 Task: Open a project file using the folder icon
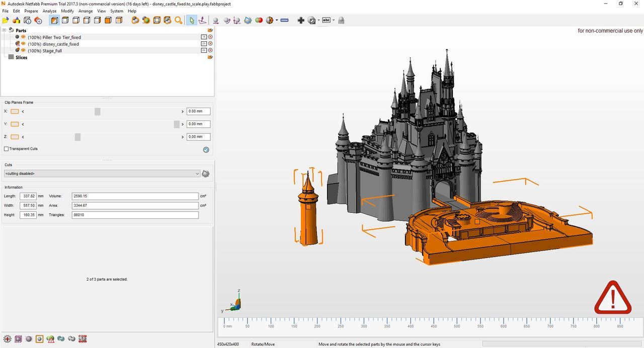[x=6, y=20]
